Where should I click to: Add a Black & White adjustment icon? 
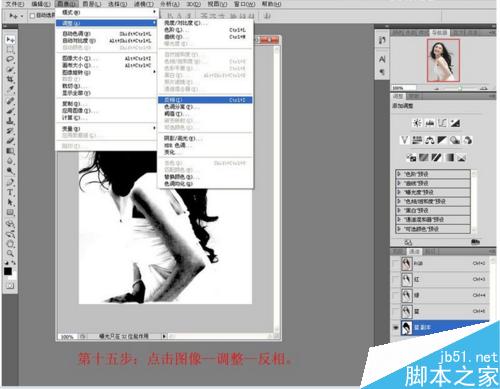442,140
